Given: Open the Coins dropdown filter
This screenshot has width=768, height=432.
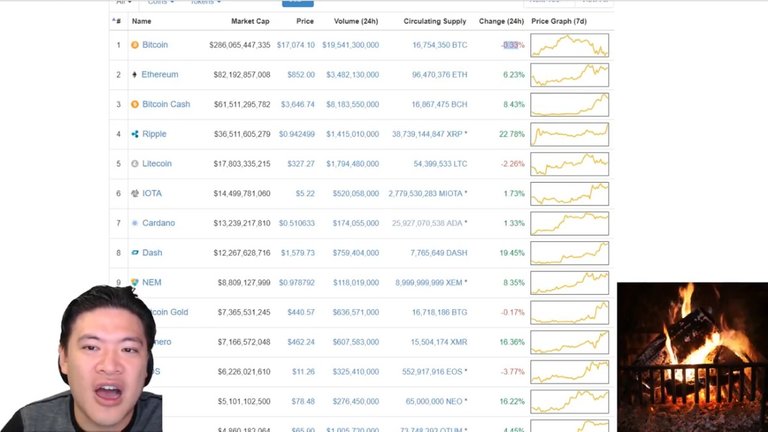Looking at the screenshot, I should [x=160, y=3].
